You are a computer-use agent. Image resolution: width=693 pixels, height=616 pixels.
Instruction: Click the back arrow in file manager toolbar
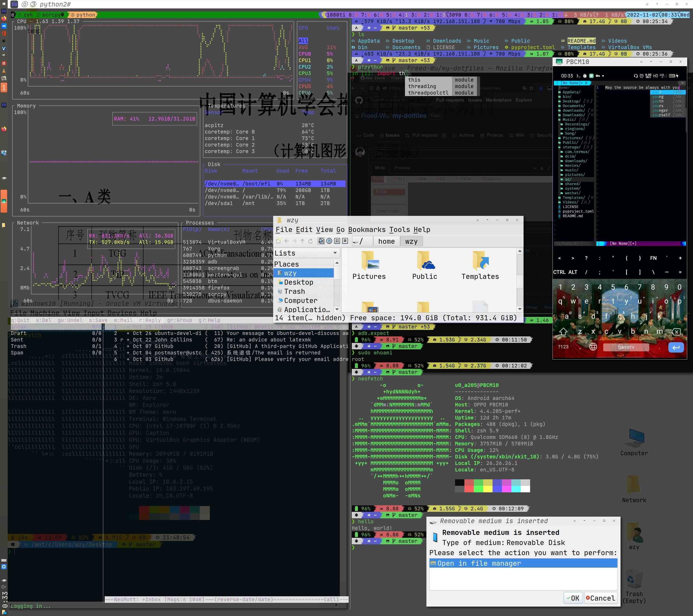click(287, 241)
